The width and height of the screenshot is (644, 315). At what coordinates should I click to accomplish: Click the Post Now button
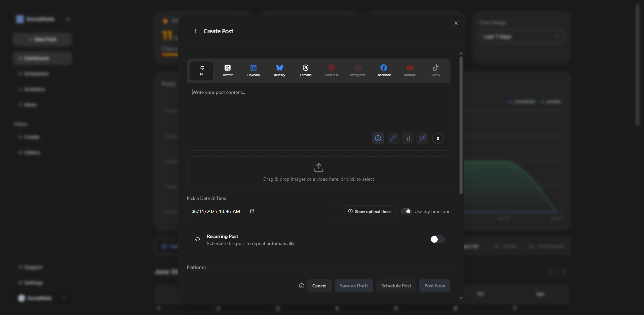tap(434, 285)
